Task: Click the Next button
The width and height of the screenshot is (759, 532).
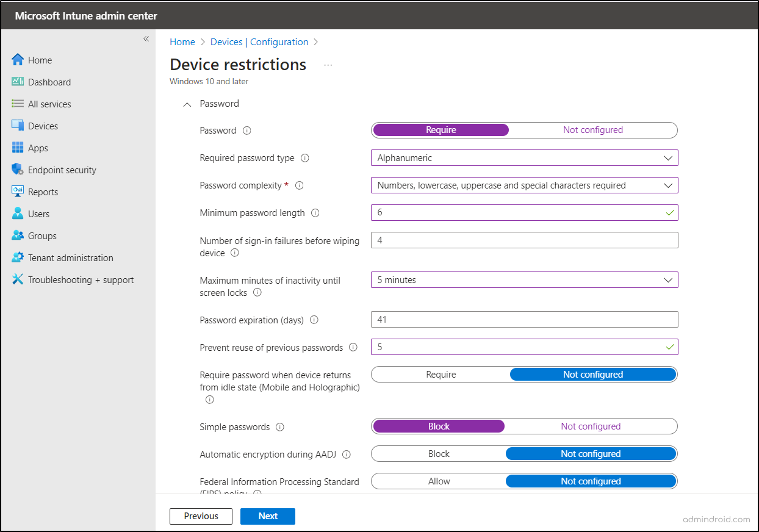Action: (x=267, y=516)
